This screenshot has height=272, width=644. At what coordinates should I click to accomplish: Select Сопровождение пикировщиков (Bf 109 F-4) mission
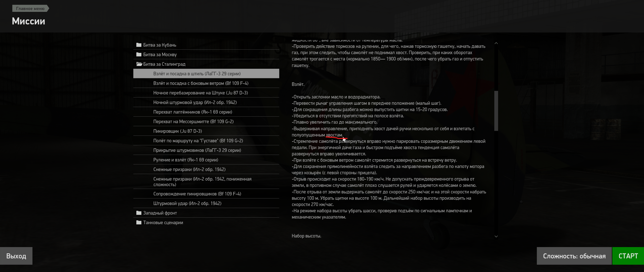point(206,194)
